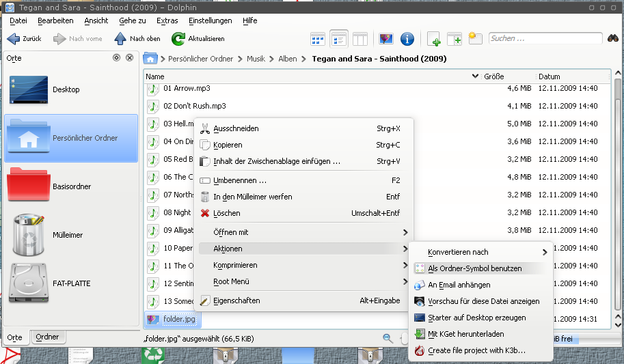Refresh the view with Aktualisieren

198,39
